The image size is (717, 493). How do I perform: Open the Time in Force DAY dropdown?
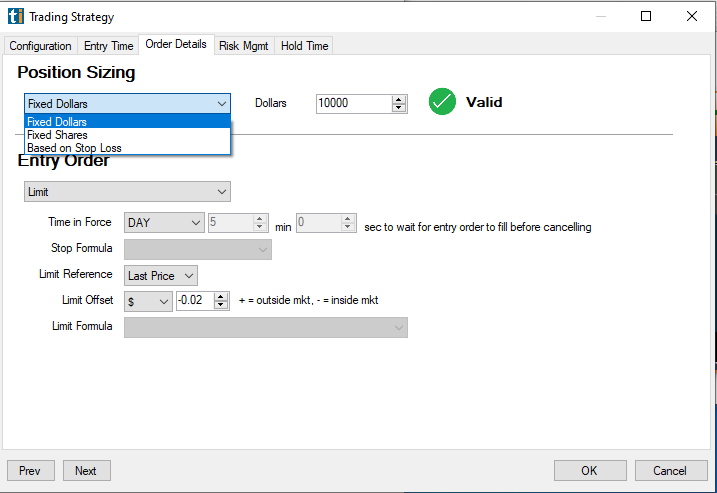click(164, 223)
